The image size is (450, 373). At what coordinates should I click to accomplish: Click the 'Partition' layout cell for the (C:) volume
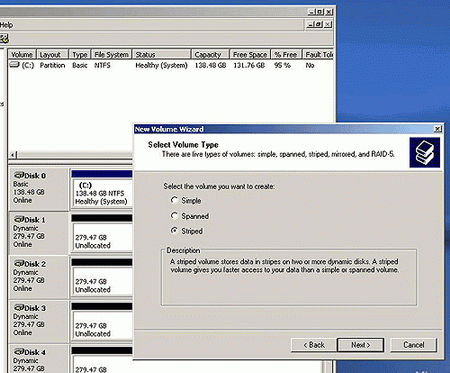52,65
